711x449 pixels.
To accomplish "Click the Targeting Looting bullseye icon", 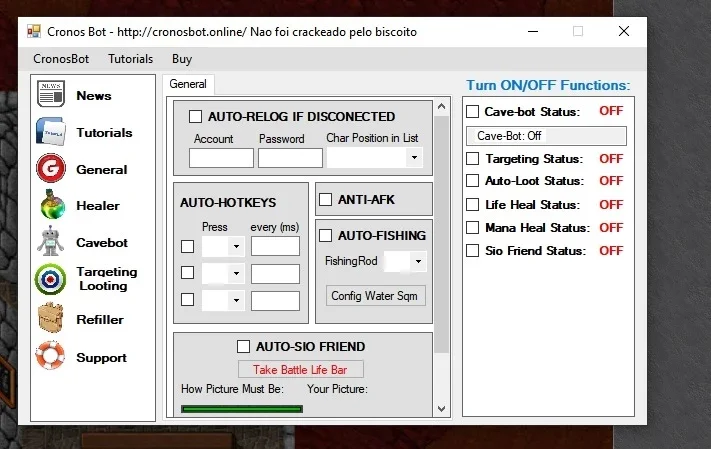I will (50, 279).
